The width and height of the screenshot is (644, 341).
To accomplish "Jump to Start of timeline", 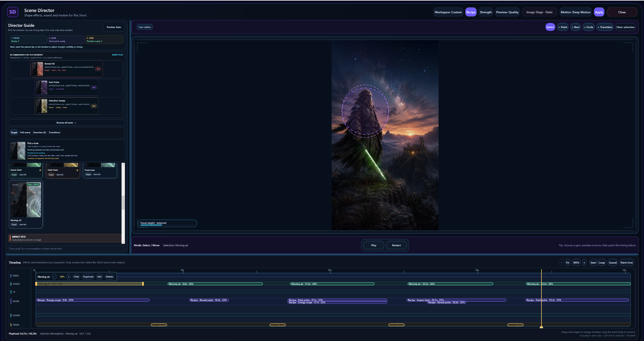I will point(593,263).
